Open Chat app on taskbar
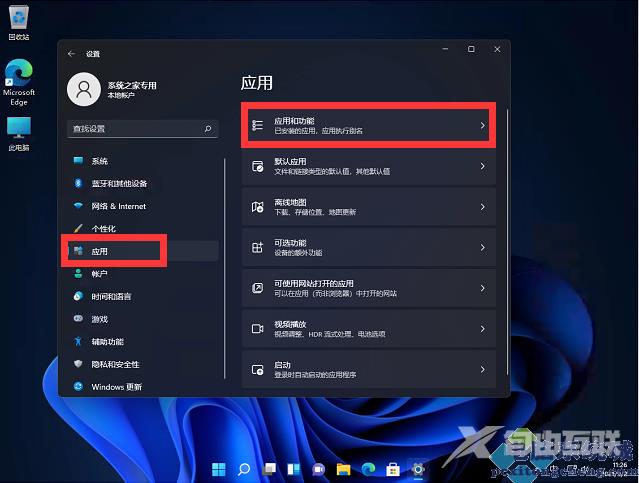 (319, 470)
